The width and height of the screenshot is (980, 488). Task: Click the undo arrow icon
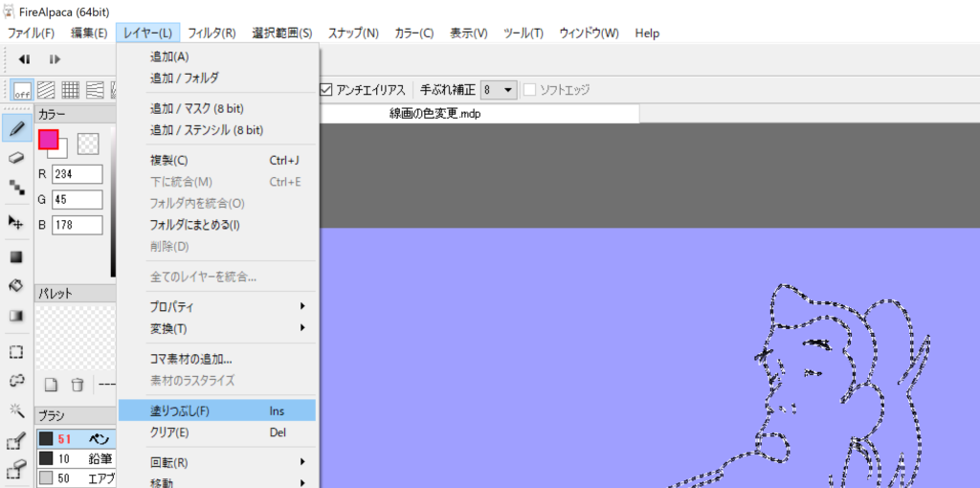25,59
